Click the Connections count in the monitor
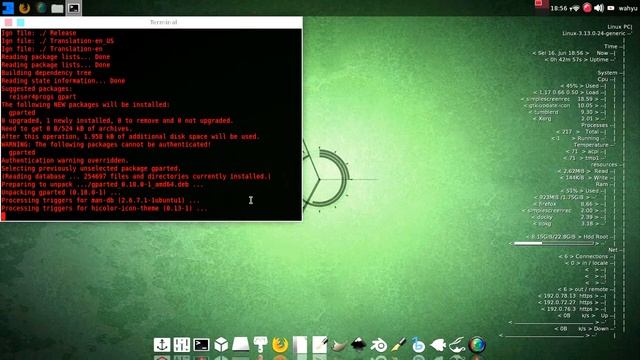Image resolution: width=640 pixels, height=360 pixels. pos(583,256)
